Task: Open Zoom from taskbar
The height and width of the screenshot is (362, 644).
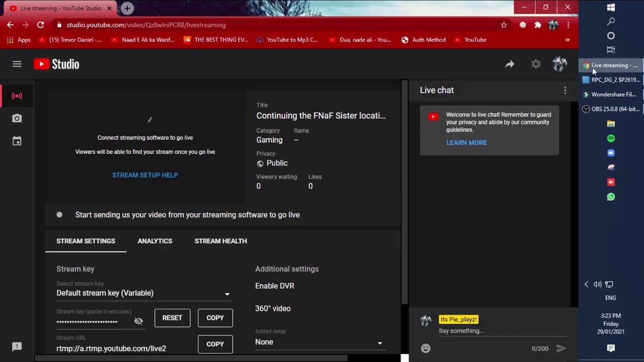Action: [611, 153]
